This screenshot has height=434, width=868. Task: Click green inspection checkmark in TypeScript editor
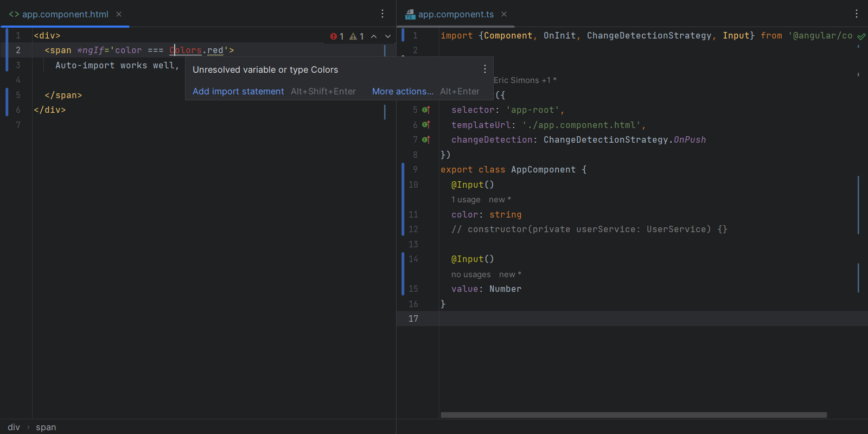[x=861, y=36]
